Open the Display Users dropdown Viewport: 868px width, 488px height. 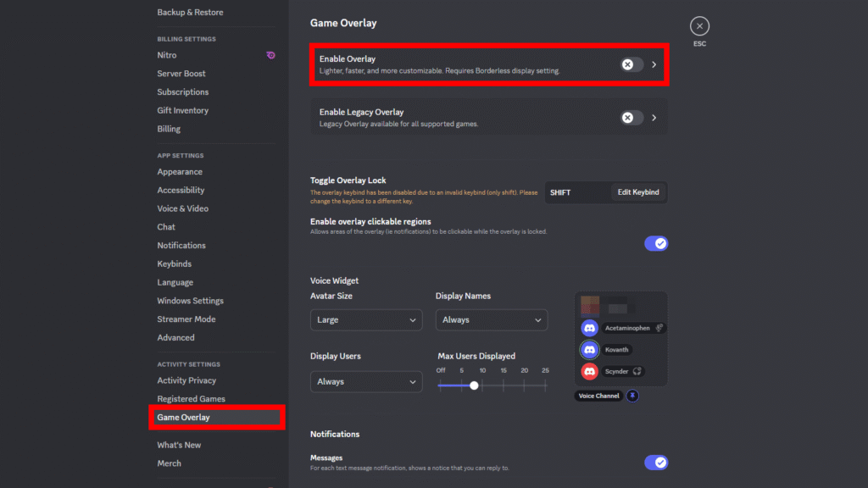point(366,382)
